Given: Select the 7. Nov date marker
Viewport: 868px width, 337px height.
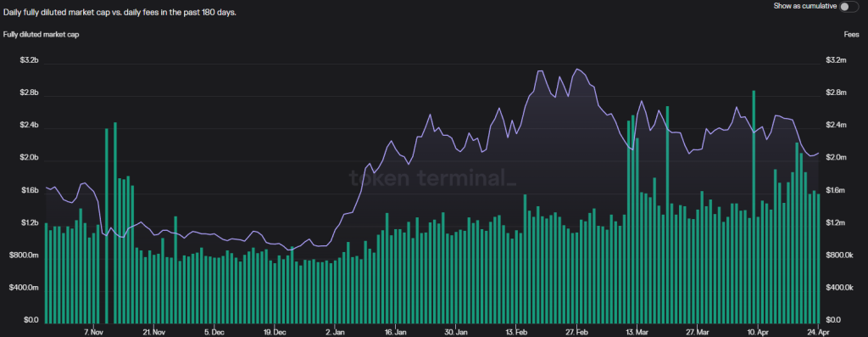Looking at the screenshot, I should pyautogui.click(x=93, y=333).
